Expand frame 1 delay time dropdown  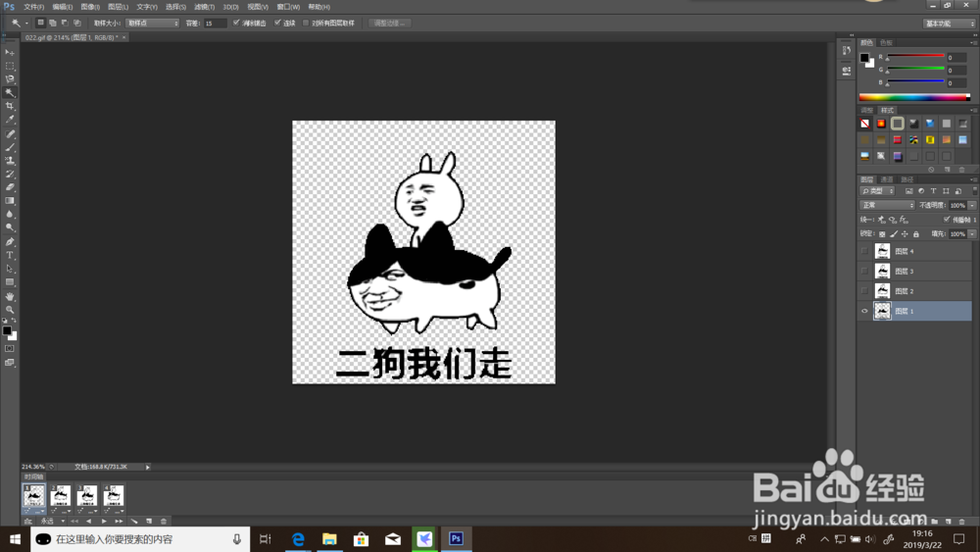40,512
